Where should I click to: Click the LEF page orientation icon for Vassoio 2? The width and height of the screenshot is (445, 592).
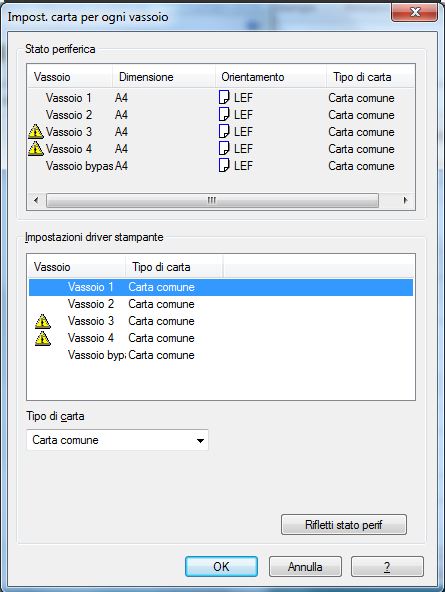coord(224,114)
